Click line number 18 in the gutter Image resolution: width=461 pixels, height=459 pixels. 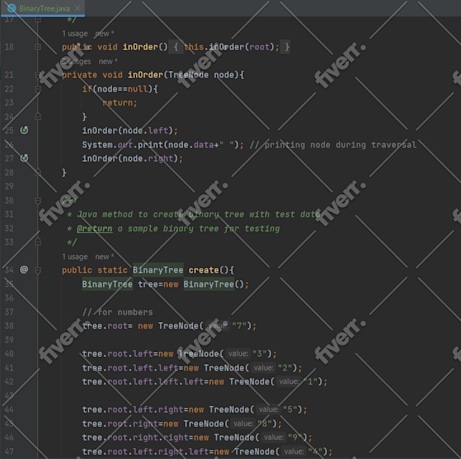coord(9,47)
